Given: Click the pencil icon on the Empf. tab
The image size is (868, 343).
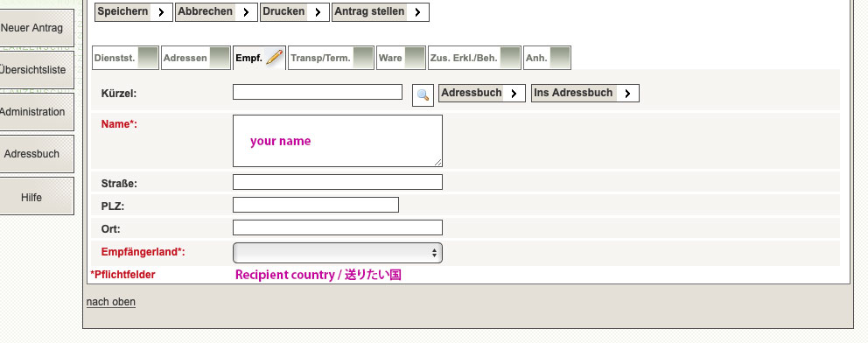Looking at the screenshot, I should point(274,58).
